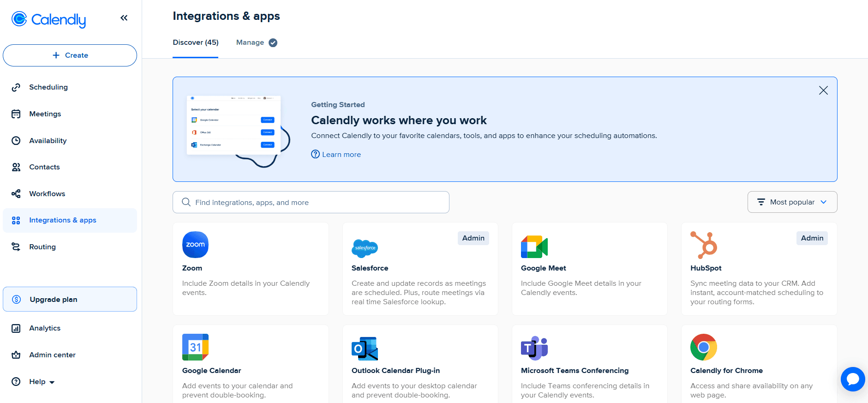Click the Workflows nodes icon
868x403 pixels.
point(16,194)
